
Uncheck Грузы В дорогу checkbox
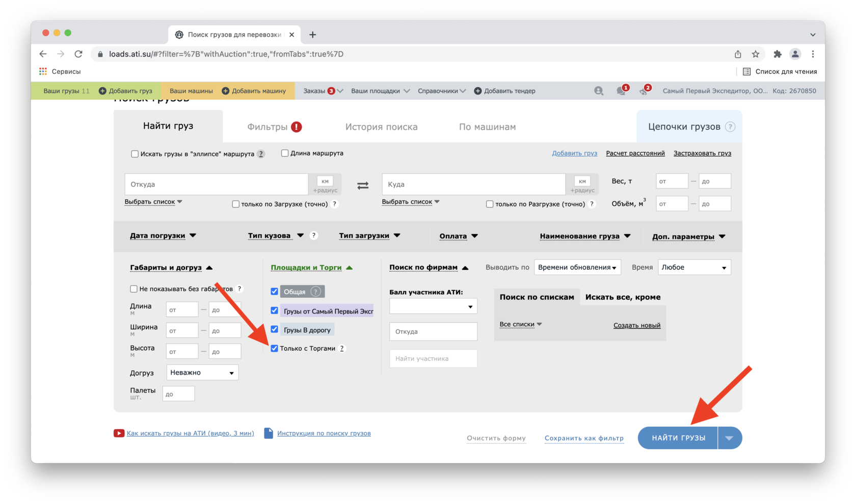[x=274, y=329]
